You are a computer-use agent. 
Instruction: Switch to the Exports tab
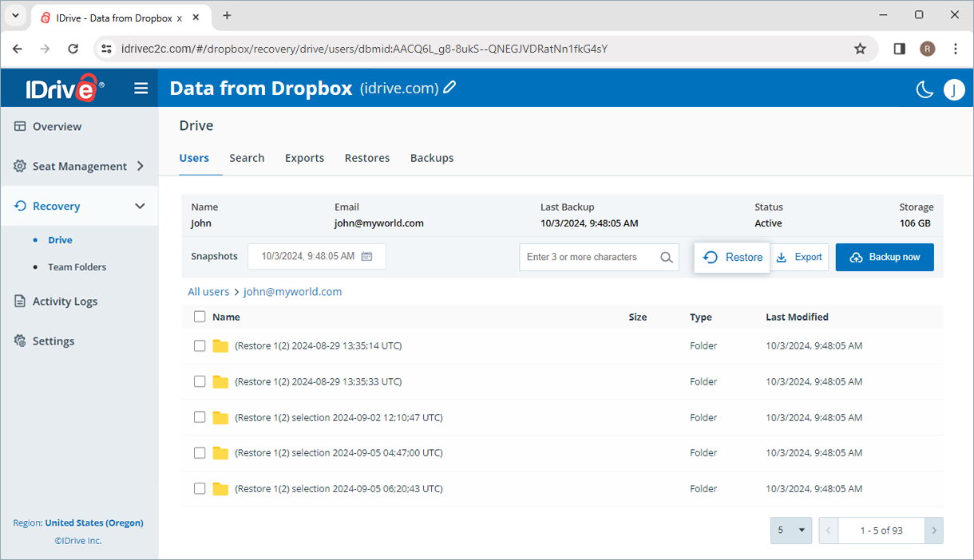tap(304, 158)
